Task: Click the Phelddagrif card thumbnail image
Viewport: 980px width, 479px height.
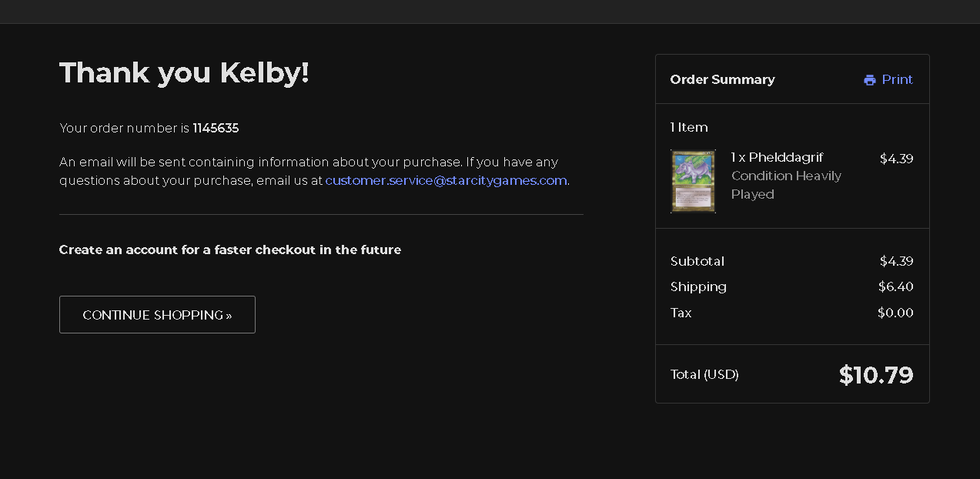Action: coord(693,181)
